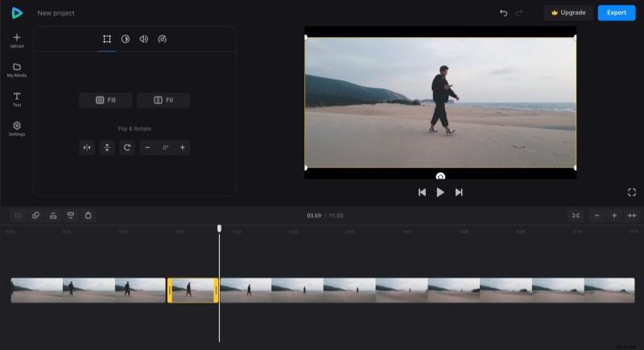Select the yellow highlighted timeline clip
The image size is (644, 350).
tap(192, 290)
